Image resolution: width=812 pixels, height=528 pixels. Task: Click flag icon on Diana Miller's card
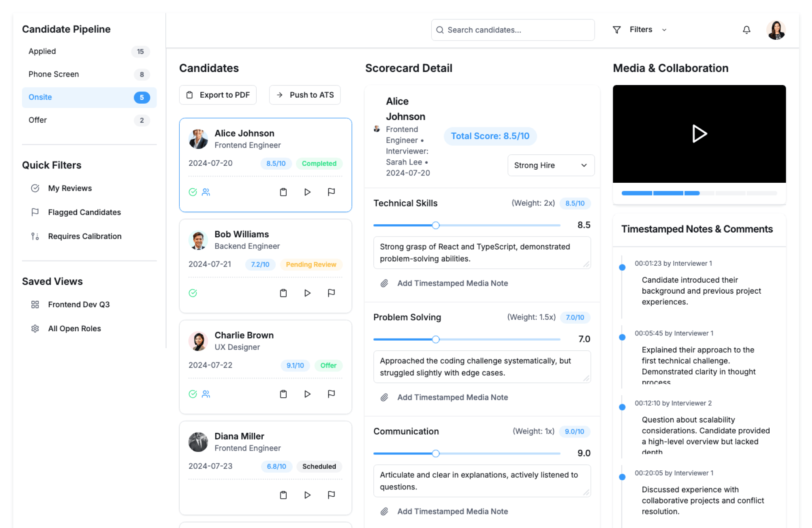(331, 495)
